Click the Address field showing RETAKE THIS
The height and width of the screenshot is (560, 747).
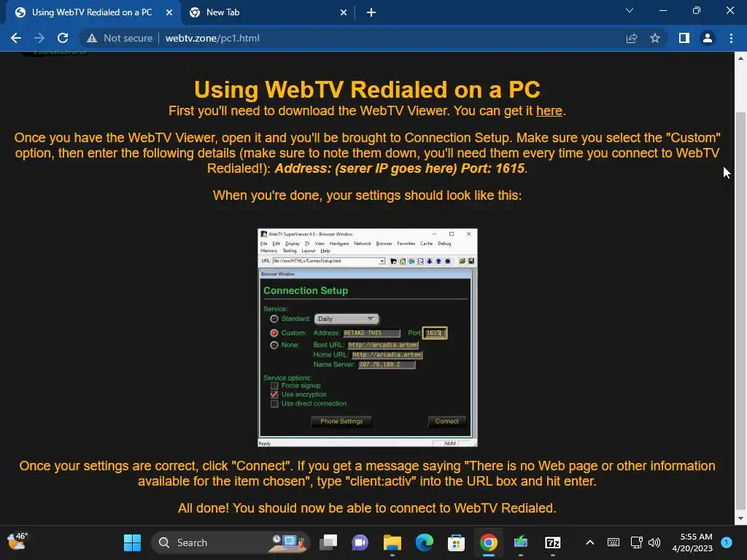(371, 332)
